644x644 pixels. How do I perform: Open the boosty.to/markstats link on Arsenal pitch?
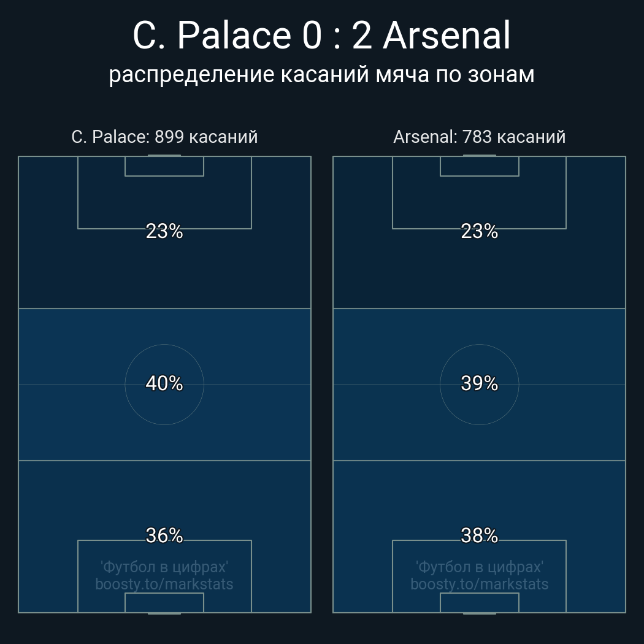click(x=479, y=584)
